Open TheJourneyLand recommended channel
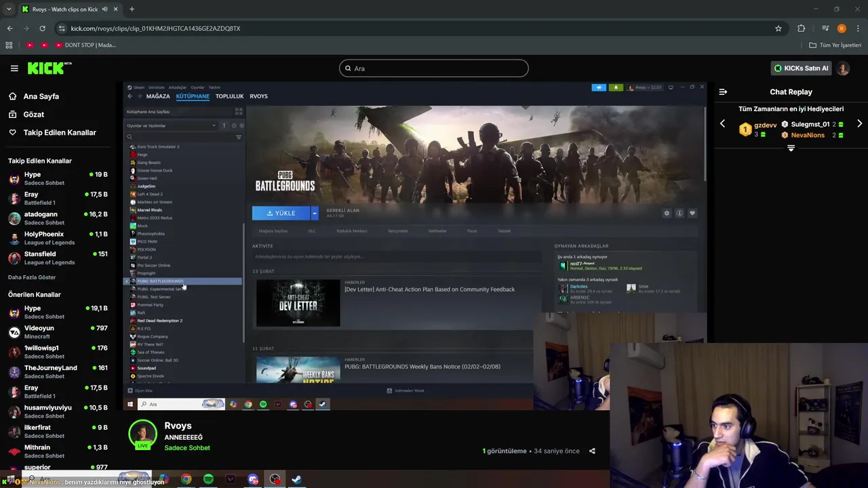868x488 pixels. click(x=58, y=372)
